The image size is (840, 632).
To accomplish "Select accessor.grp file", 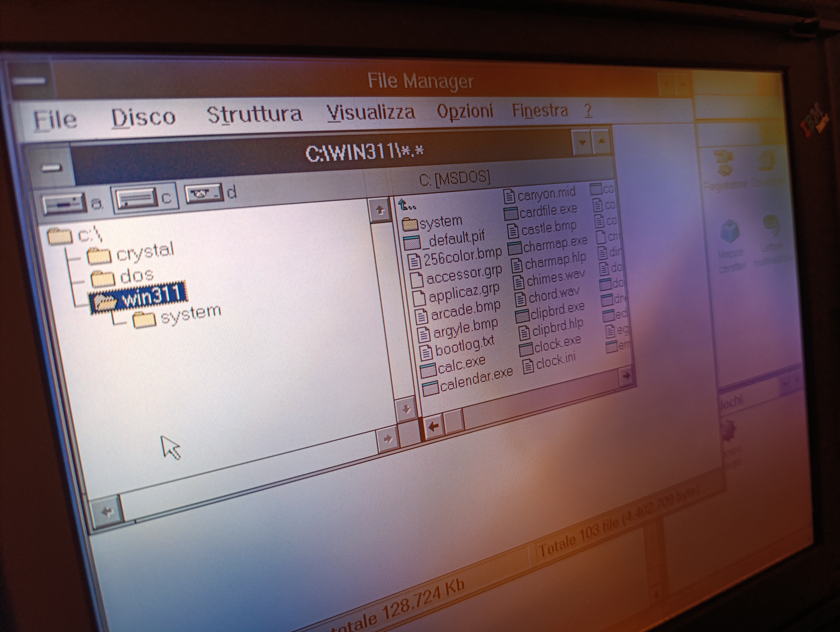I will point(456,276).
